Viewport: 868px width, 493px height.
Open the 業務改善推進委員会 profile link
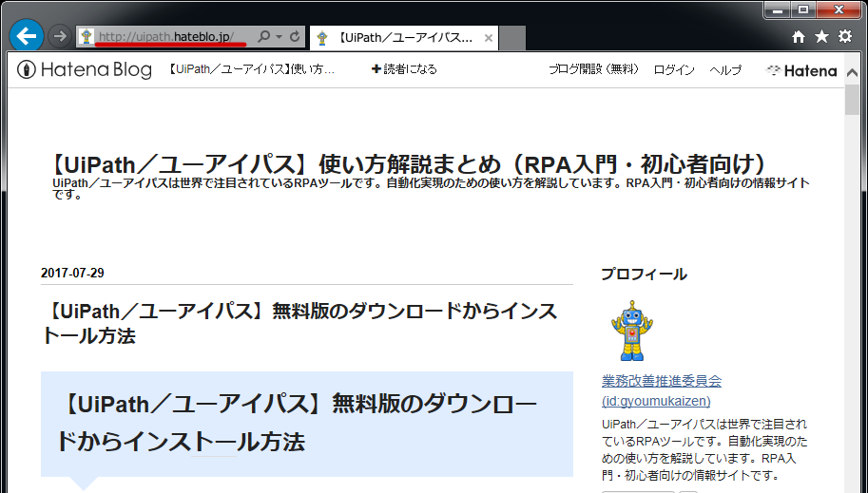662,390
